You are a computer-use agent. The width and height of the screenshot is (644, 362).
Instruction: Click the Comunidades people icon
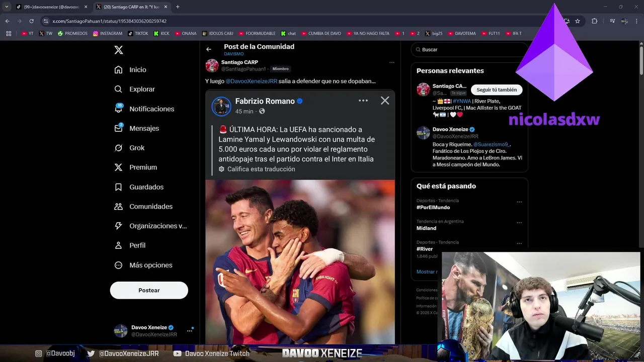pos(118,206)
